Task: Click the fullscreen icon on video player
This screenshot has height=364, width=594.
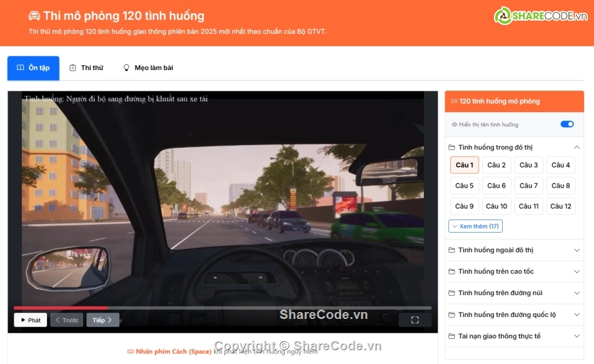Action: (x=415, y=320)
